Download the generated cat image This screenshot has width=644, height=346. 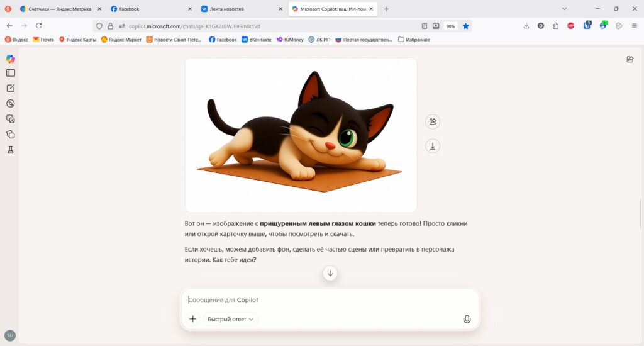[x=433, y=146]
